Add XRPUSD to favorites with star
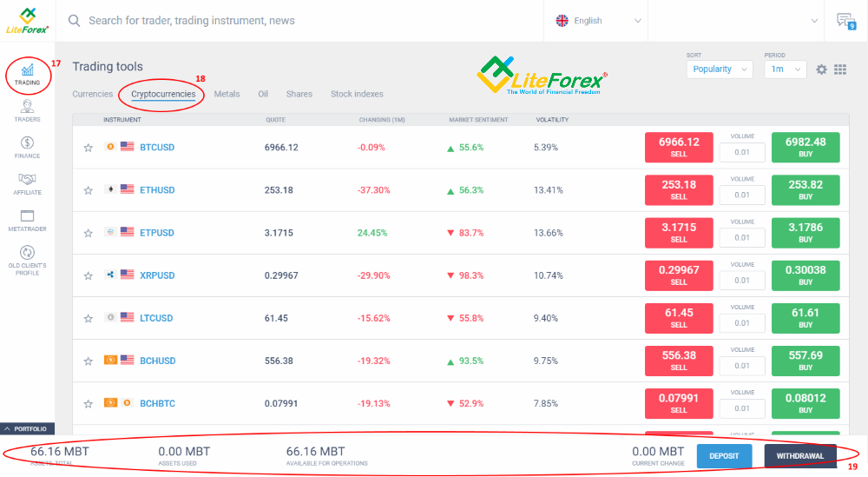This screenshot has height=477, width=868. [88, 275]
